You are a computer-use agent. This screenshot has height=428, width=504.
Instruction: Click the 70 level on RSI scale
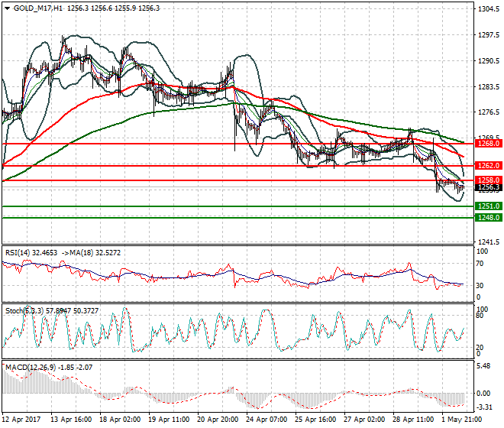point(480,264)
